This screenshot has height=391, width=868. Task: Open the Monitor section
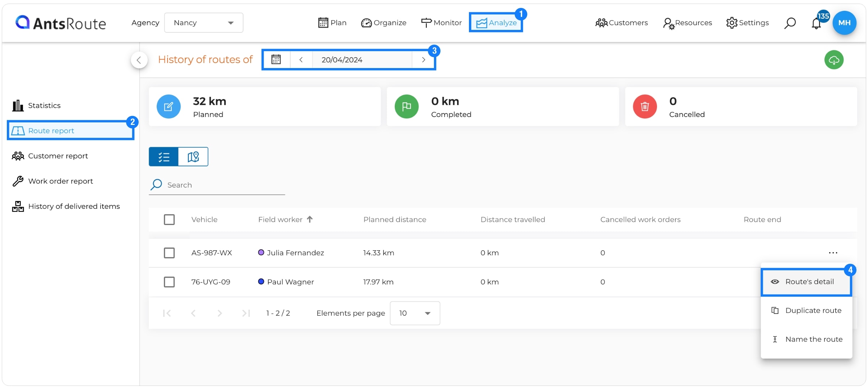click(441, 23)
